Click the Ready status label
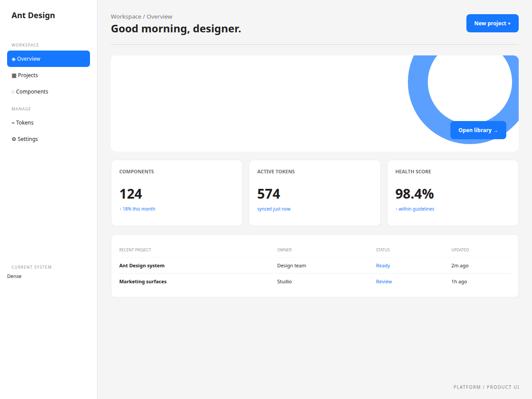This screenshot has width=532, height=399. coord(383,266)
